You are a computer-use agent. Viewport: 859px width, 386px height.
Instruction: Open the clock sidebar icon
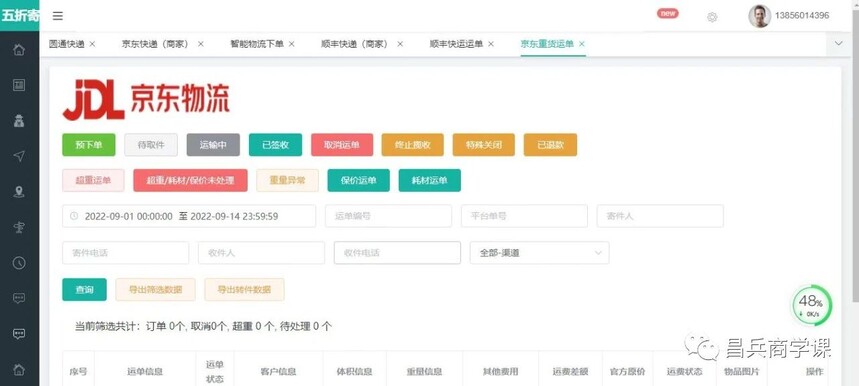click(x=19, y=263)
